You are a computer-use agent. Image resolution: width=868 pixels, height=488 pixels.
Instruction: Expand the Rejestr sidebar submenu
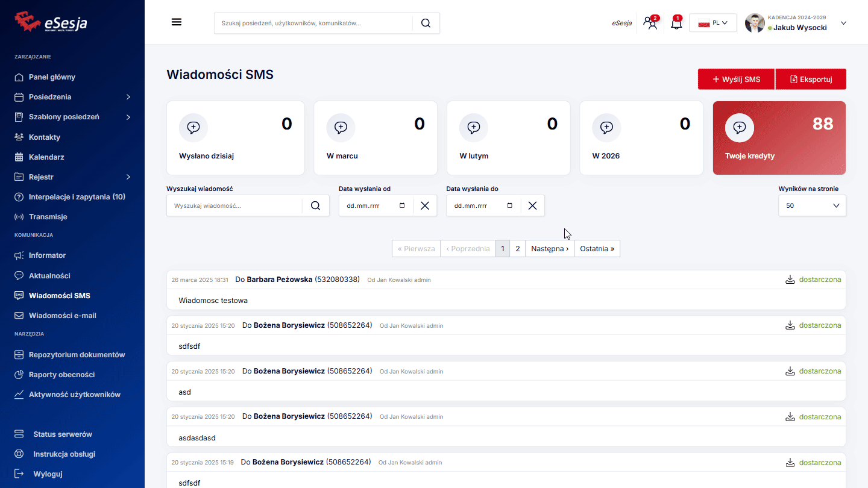click(128, 177)
